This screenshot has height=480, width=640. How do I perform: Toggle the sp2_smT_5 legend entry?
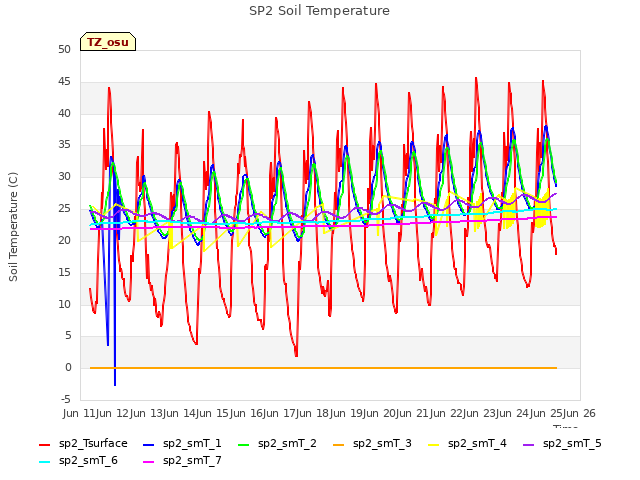[x=562, y=444]
